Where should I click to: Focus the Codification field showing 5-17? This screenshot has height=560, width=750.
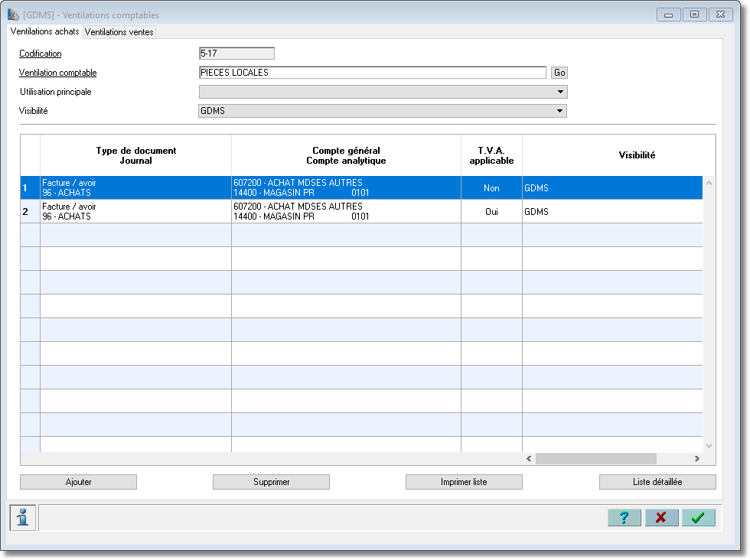click(236, 54)
